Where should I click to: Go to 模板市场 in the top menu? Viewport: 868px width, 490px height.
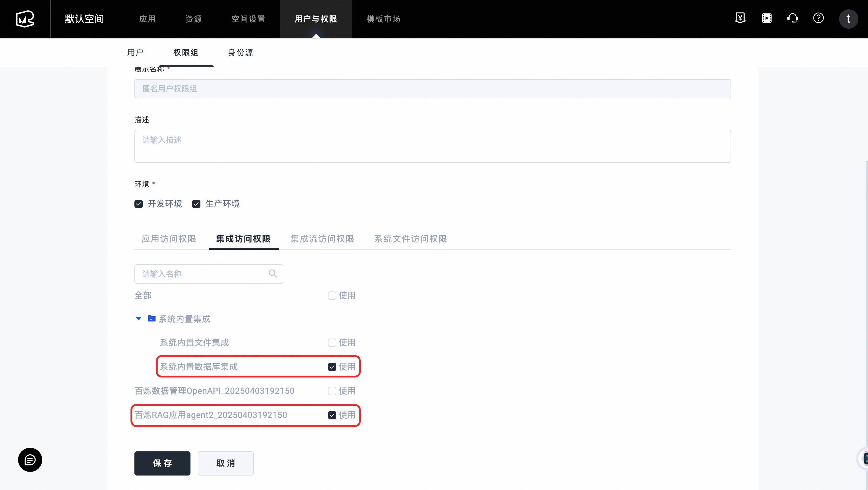[383, 19]
